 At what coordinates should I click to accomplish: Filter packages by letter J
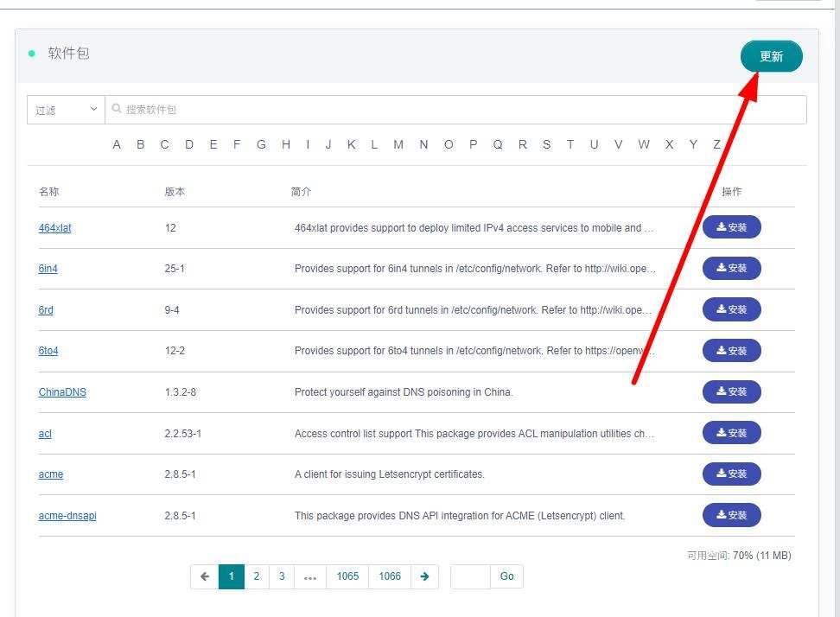328,144
